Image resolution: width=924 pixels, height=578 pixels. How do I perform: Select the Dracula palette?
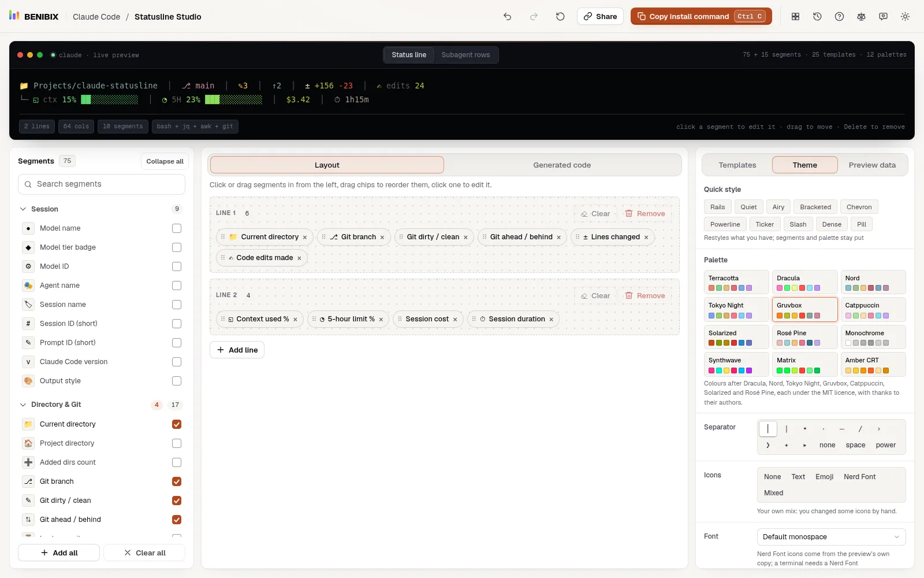pyautogui.click(x=804, y=282)
